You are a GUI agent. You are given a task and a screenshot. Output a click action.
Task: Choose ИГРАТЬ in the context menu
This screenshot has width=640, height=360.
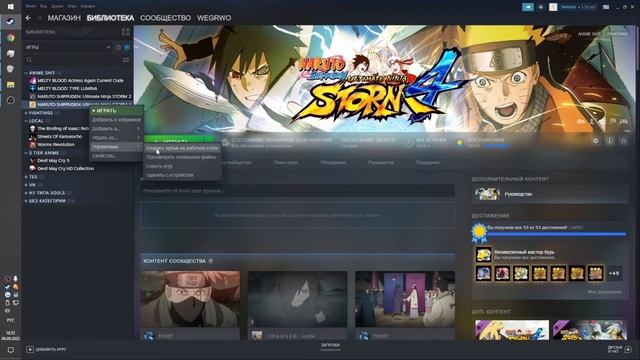tap(116, 111)
